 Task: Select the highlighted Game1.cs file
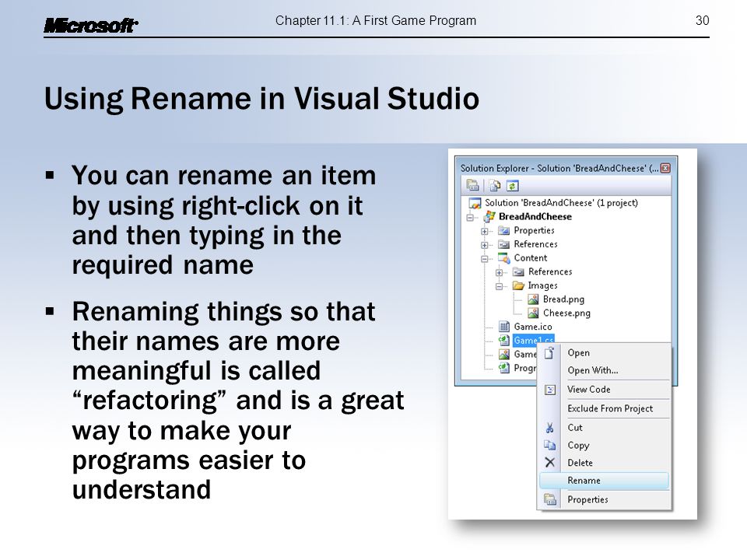click(x=533, y=341)
